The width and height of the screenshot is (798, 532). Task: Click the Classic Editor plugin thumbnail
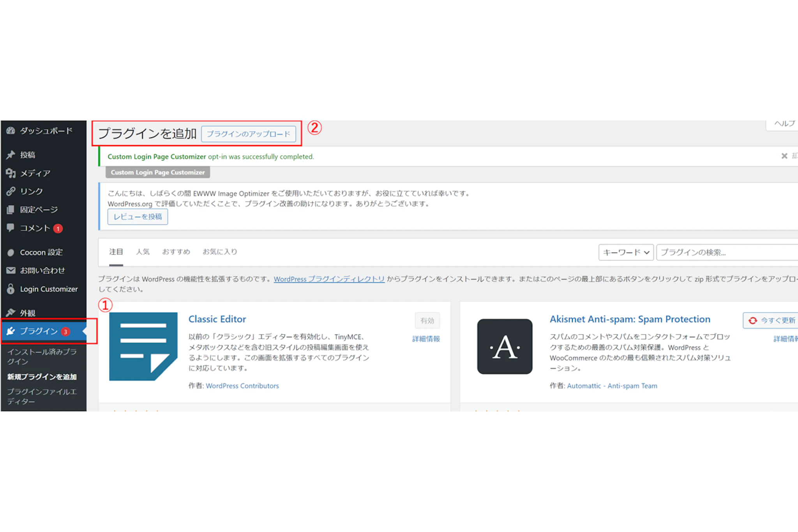pyautogui.click(x=143, y=346)
